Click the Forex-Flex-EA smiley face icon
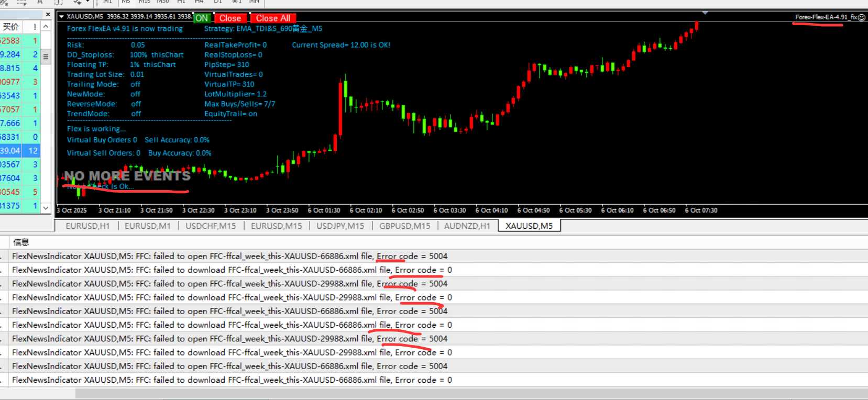 click(x=862, y=17)
